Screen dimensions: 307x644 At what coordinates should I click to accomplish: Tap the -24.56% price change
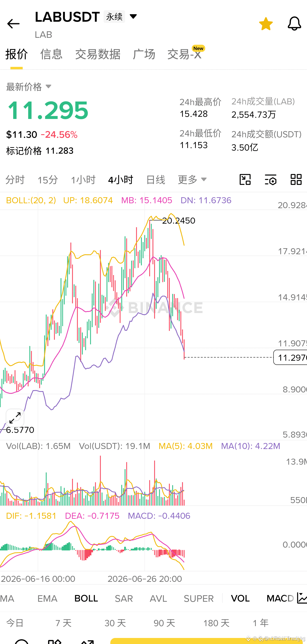point(59,135)
